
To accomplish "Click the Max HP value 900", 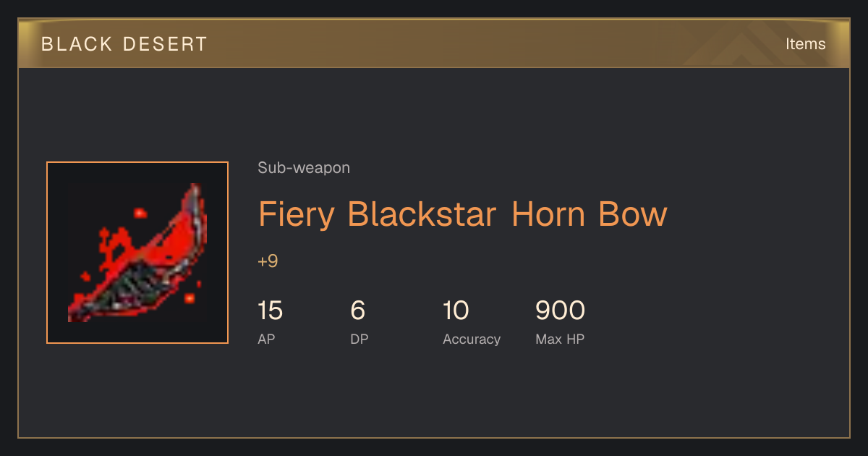I will coord(560,311).
